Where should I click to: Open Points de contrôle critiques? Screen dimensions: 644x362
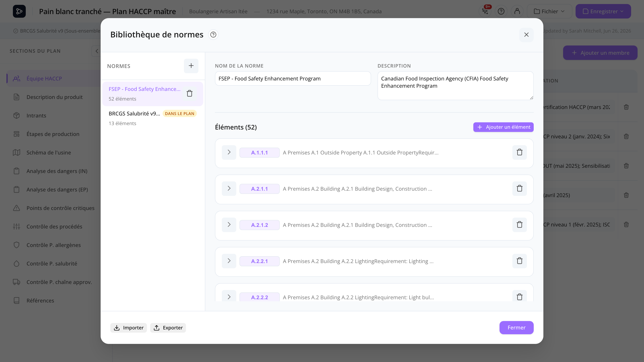tap(54, 208)
